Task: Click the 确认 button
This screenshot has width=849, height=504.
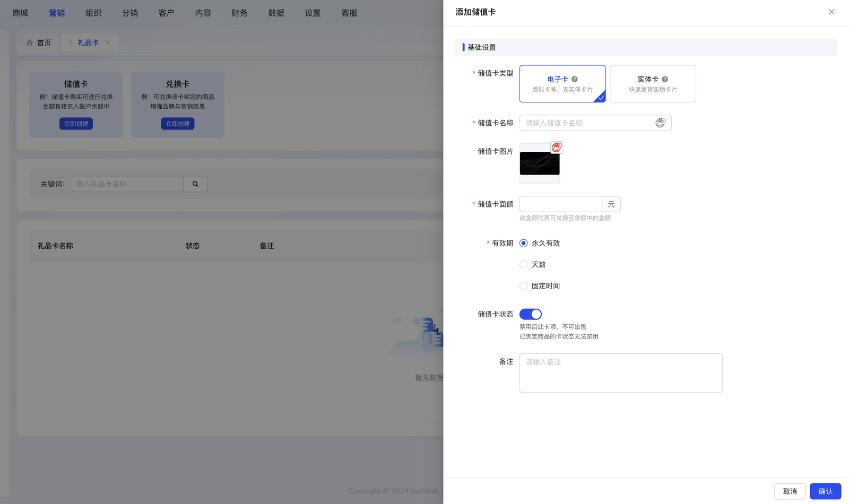Action: 825,491
